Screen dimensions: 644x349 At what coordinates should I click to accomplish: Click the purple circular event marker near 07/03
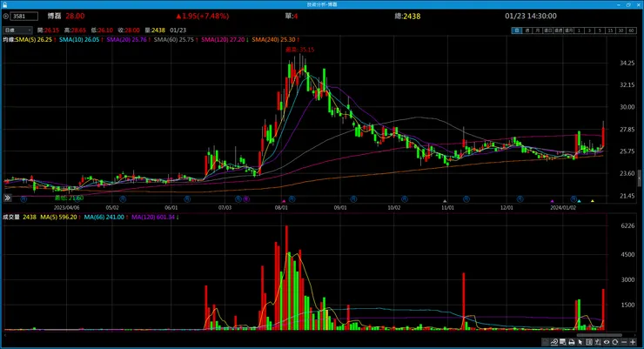click(x=246, y=198)
